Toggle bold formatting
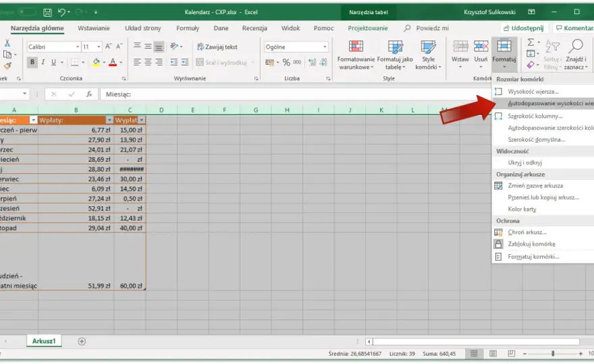The width and height of the screenshot is (594, 364). [x=32, y=62]
